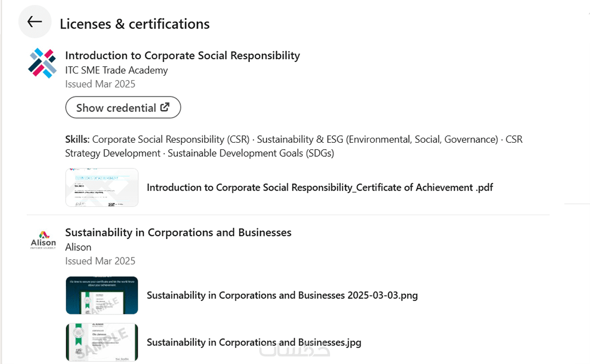Click Sustainability in Corporations and Businesses heading
Screen dimensions: 590x364
point(178,232)
